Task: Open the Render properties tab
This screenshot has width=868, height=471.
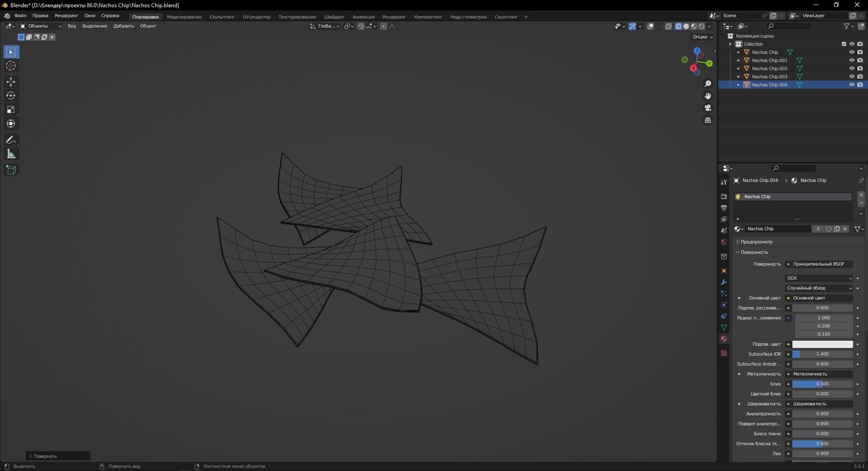Action: click(x=724, y=196)
